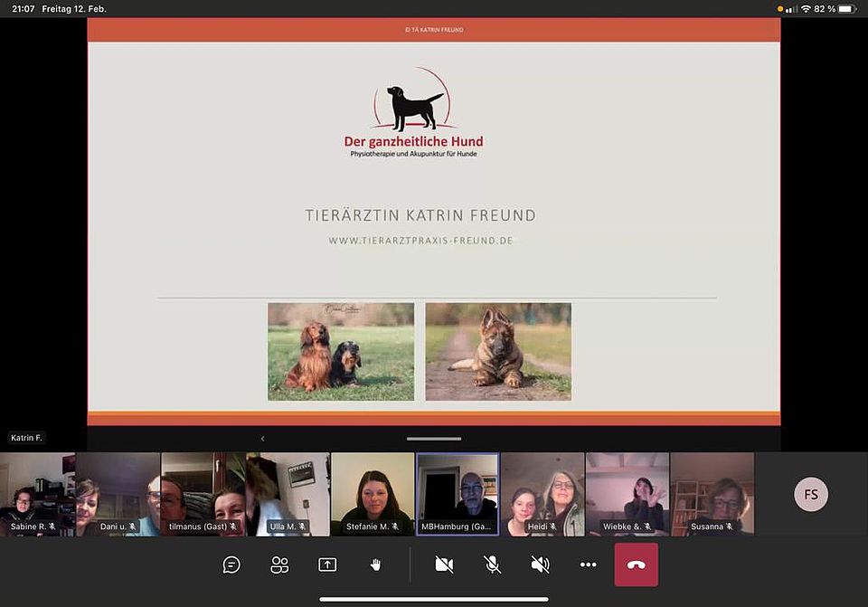868x607 pixels.
Task: Tap the muted mic icon on Heidi
Action: click(x=552, y=526)
